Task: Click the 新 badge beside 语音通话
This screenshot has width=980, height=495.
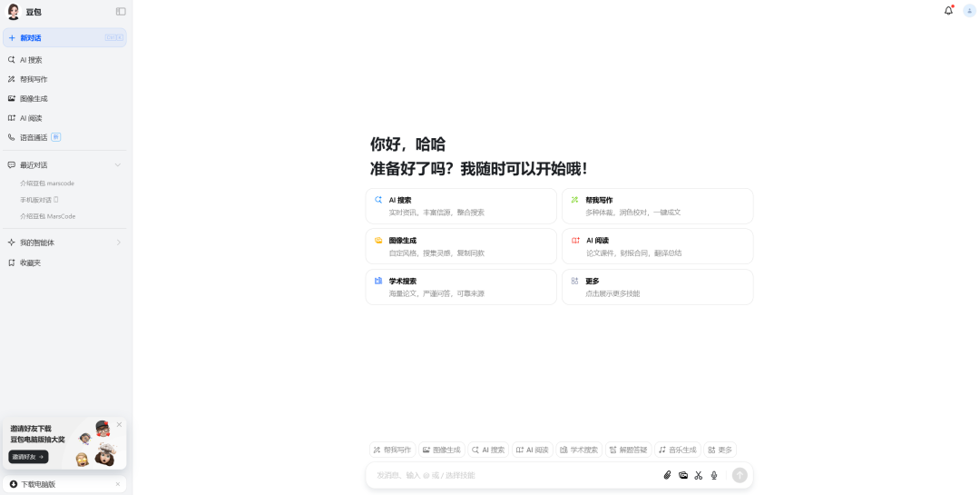Action: point(55,137)
